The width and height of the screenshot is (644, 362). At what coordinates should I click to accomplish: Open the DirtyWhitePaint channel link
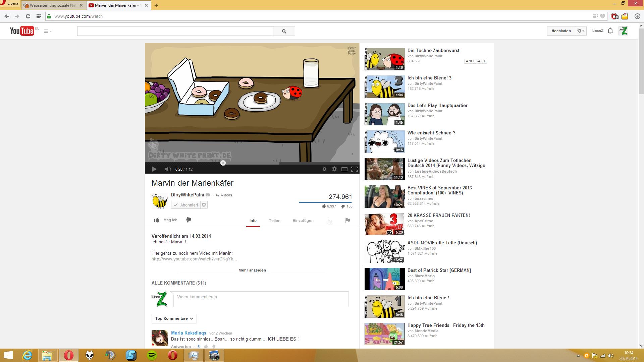pyautogui.click(x=187, y=195)
